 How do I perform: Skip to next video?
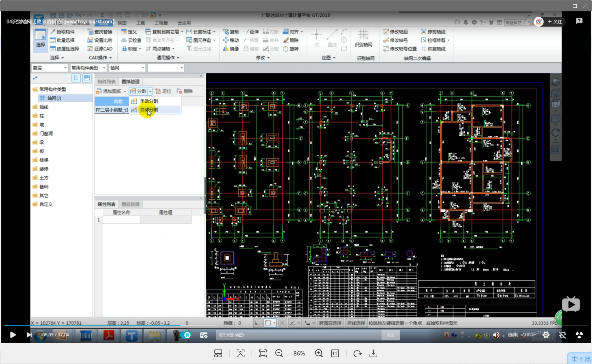pyautogui.click(x=29, y=335)
